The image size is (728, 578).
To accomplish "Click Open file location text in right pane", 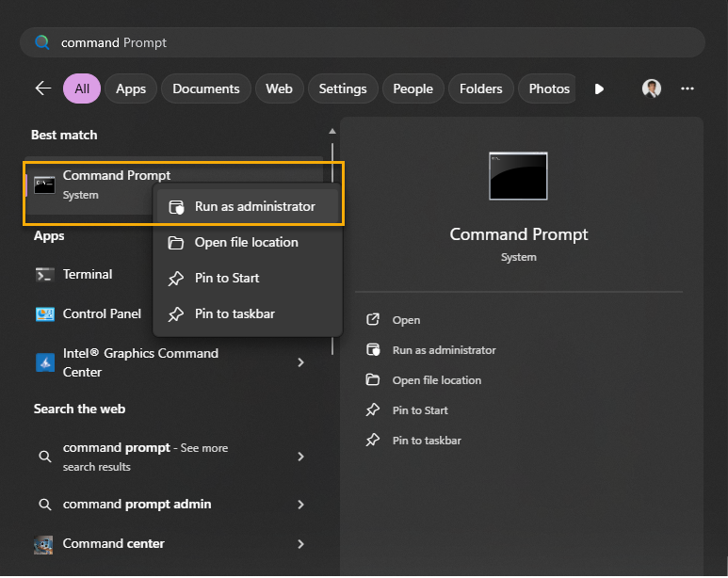I will click(x=436, y=380).
